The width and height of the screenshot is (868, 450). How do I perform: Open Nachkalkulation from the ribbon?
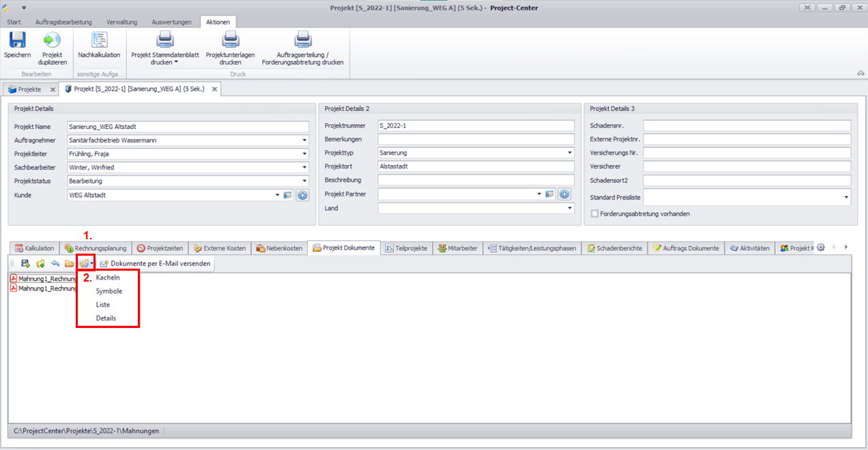click(99, 41)
